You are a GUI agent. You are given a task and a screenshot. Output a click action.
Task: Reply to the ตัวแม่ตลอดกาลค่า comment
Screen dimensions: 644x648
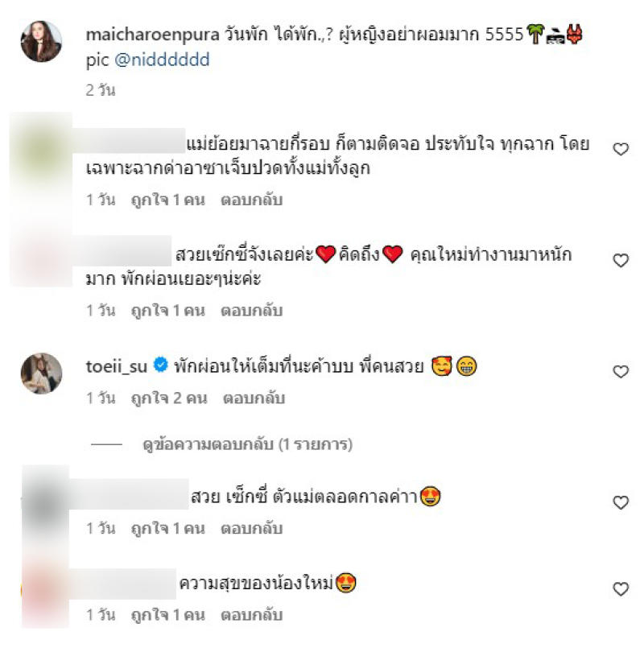[252, 529]
